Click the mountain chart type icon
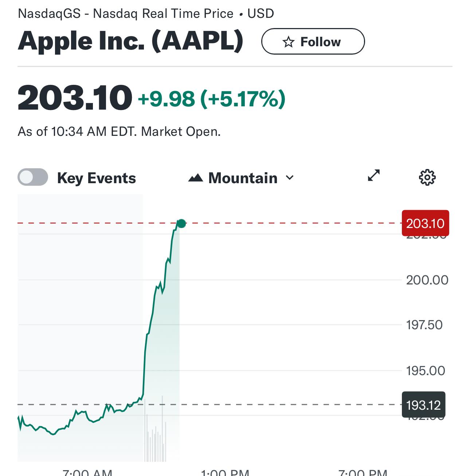The height and width of the screenshot is (476, 470). pos(196,178)
